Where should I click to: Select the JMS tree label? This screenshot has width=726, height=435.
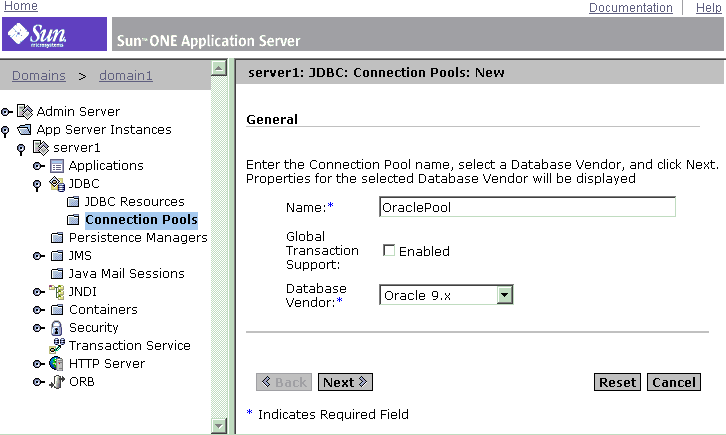80,256
